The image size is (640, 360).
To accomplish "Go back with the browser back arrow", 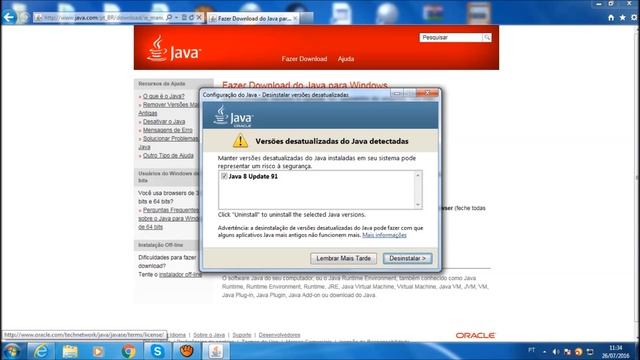I will (9, 17).
